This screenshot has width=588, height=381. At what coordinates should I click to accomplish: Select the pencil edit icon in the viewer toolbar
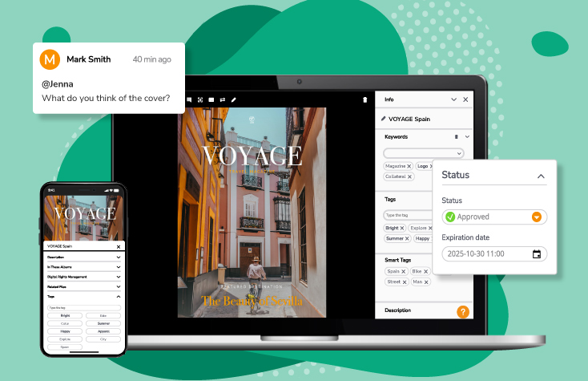(x=234, y=99)
